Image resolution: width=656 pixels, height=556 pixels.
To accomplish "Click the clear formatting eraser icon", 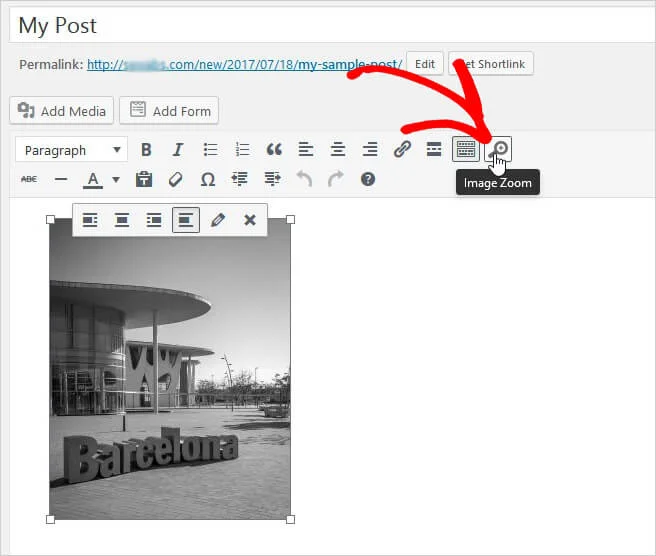I will click(176, 179).
